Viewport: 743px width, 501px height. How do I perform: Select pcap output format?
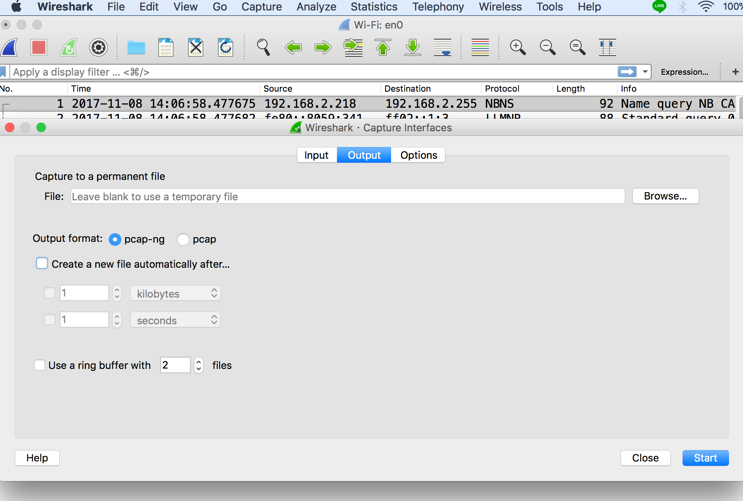[x=183, y=240]
